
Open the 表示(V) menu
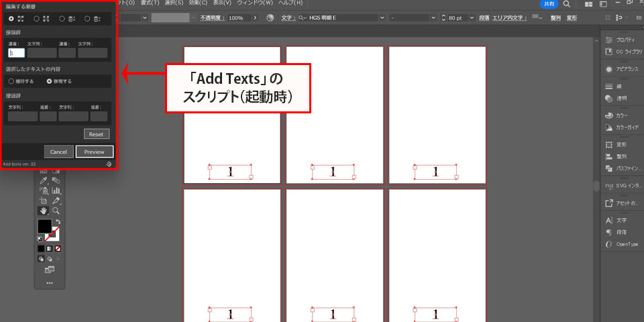click(x=222, y=3)
